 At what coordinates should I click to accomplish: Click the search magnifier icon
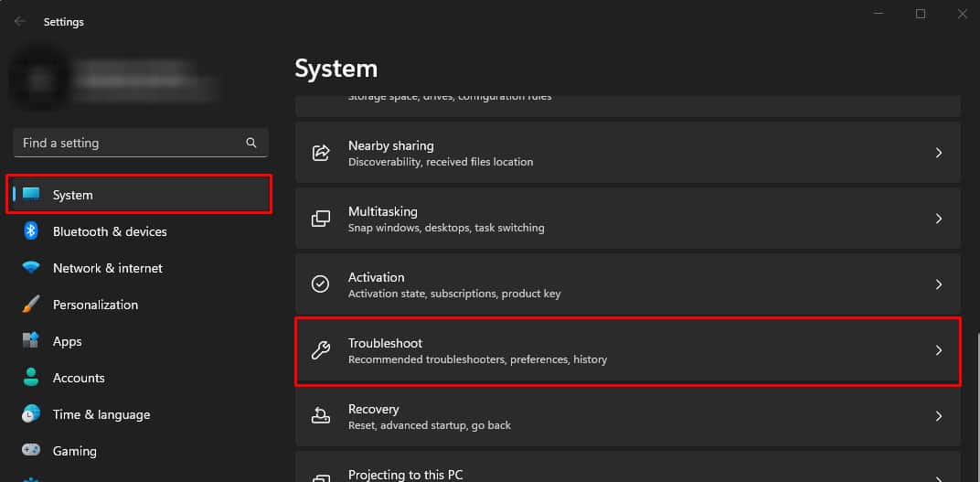pos(251,143)
